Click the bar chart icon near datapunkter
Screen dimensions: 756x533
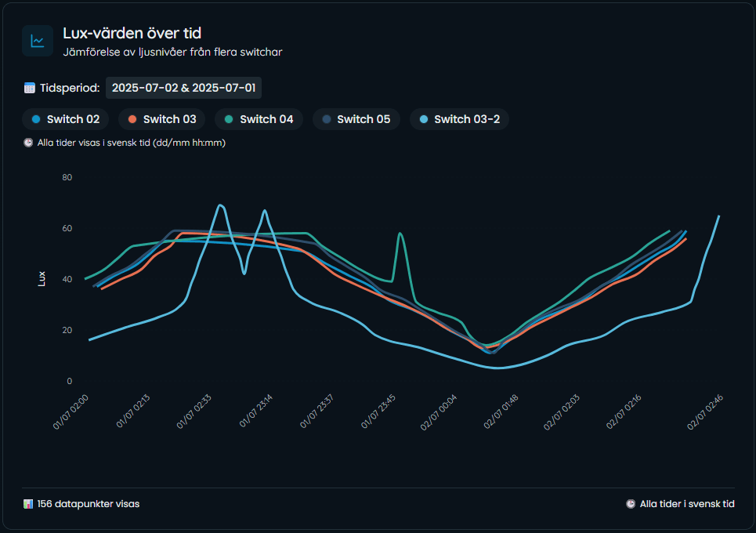(29, 504)
